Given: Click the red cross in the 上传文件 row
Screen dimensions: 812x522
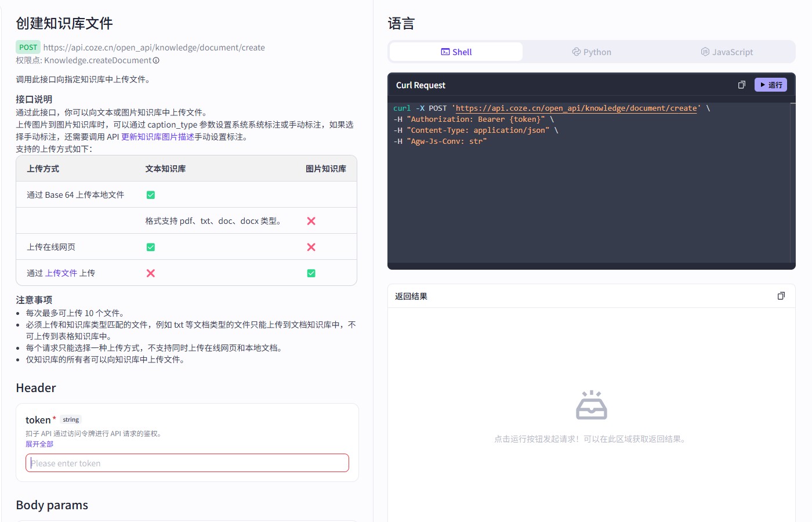Looking at the screenshot, I should point(151,273).
